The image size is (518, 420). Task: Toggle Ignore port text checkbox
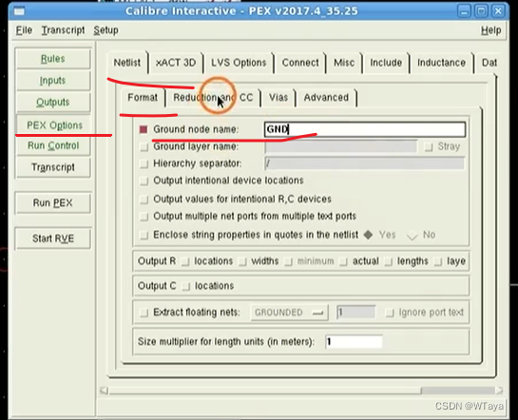(x=390, y=313)
